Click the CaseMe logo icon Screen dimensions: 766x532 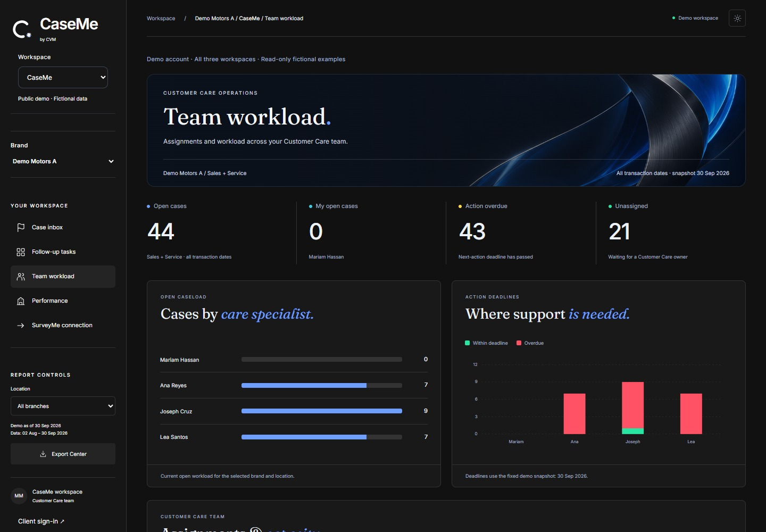(22, 29)
